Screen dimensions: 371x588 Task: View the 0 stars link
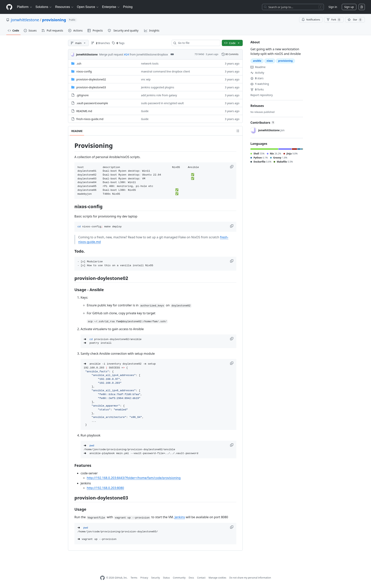pos(257,78)
